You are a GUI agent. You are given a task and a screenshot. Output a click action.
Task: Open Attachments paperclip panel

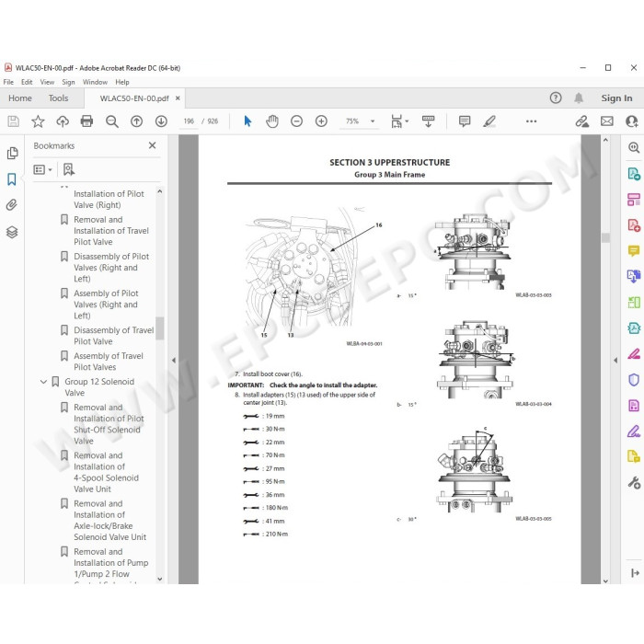11,205
